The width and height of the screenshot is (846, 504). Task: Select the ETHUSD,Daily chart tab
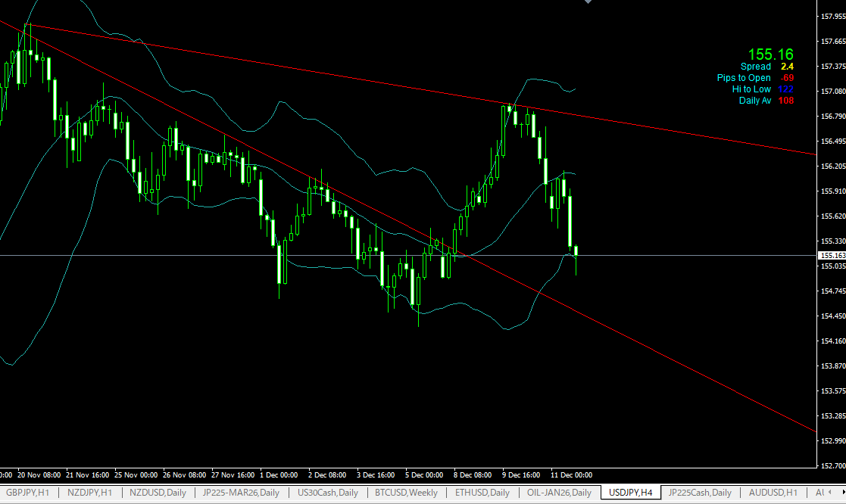pyautogui.click(x=482, y=493)
